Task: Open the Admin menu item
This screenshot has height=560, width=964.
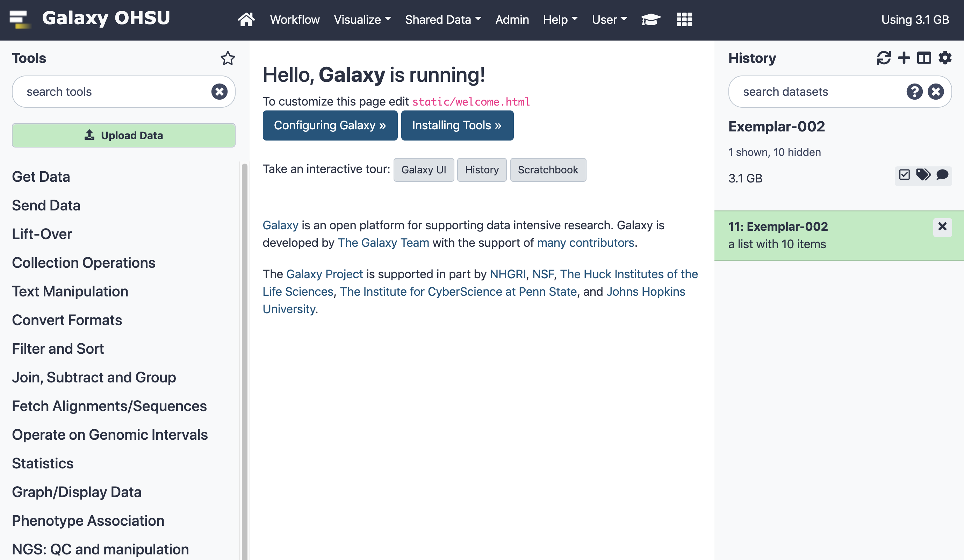Action: (512, 20)
